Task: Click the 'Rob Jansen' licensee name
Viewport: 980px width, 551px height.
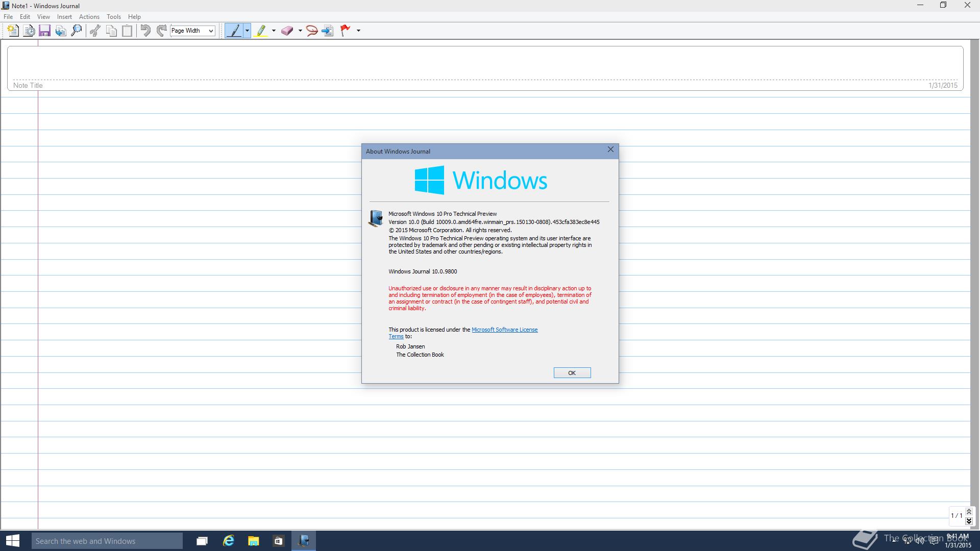Action: pyautogui.click(x=410, y=346)
